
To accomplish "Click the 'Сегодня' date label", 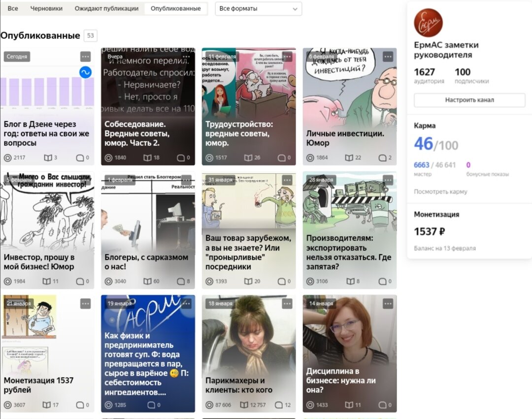I will tap(17, 56).
